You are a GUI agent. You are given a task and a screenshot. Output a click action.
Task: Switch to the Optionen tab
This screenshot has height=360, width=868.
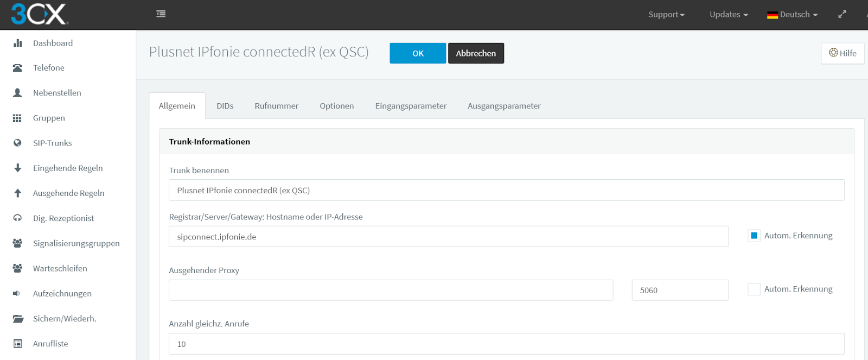(337, 106)
